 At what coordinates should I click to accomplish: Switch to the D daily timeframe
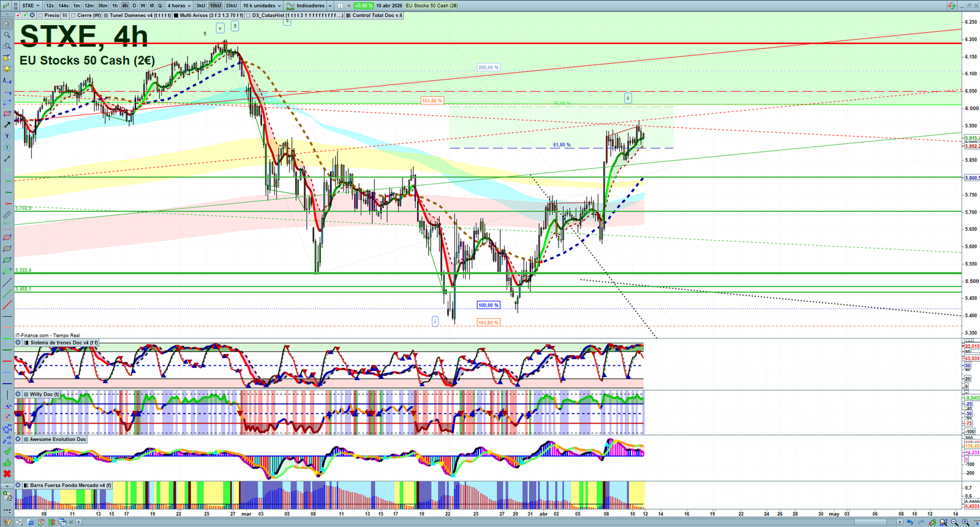click(134, 6)
